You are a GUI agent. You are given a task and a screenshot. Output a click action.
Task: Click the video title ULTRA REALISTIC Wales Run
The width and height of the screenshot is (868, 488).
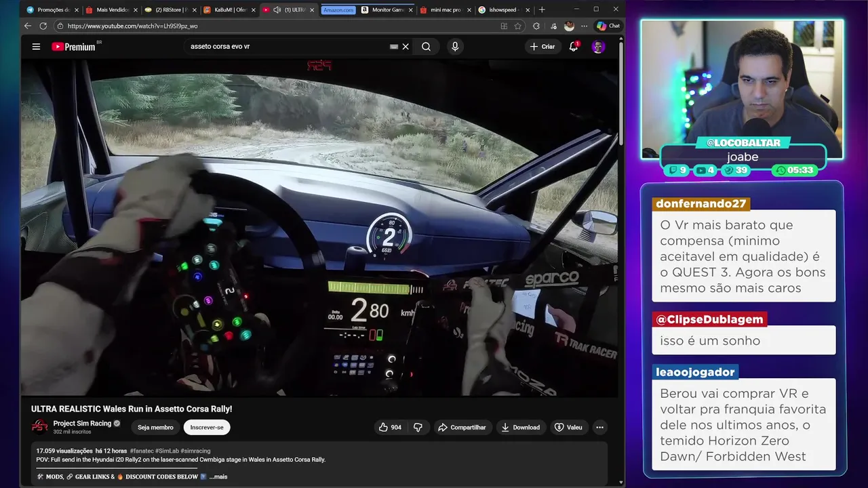(x=132, y=409)
